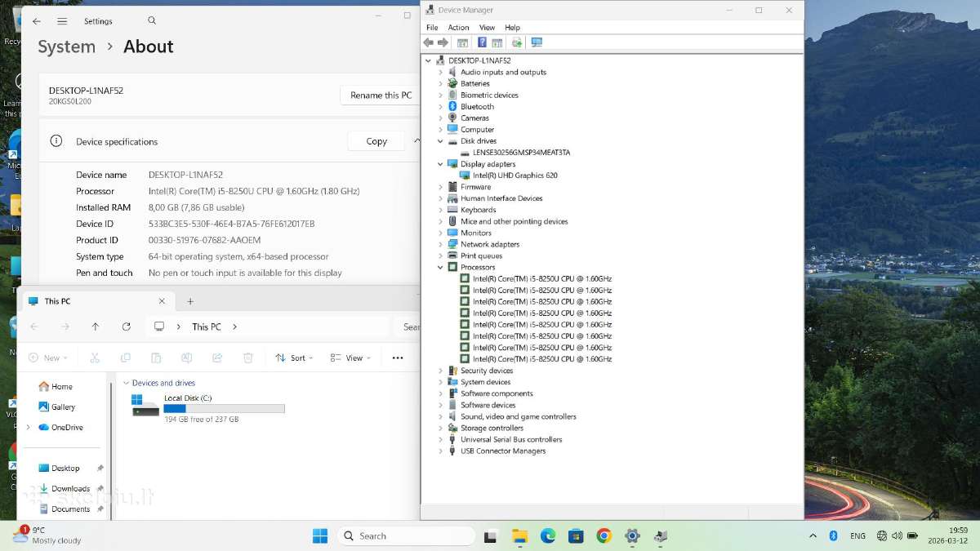Select the This PC tab in File Explorer
Viewport: 980px width, 551px height.
point(96,301)
